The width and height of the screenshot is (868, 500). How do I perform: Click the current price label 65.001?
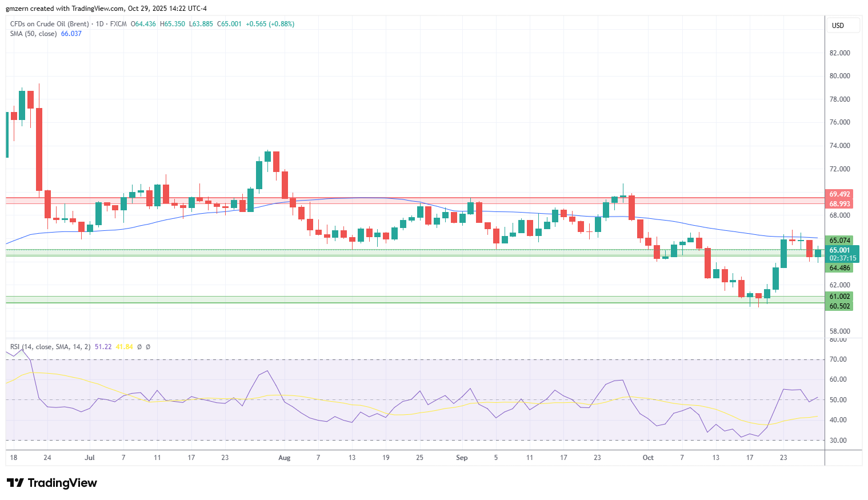coord(839,250)
